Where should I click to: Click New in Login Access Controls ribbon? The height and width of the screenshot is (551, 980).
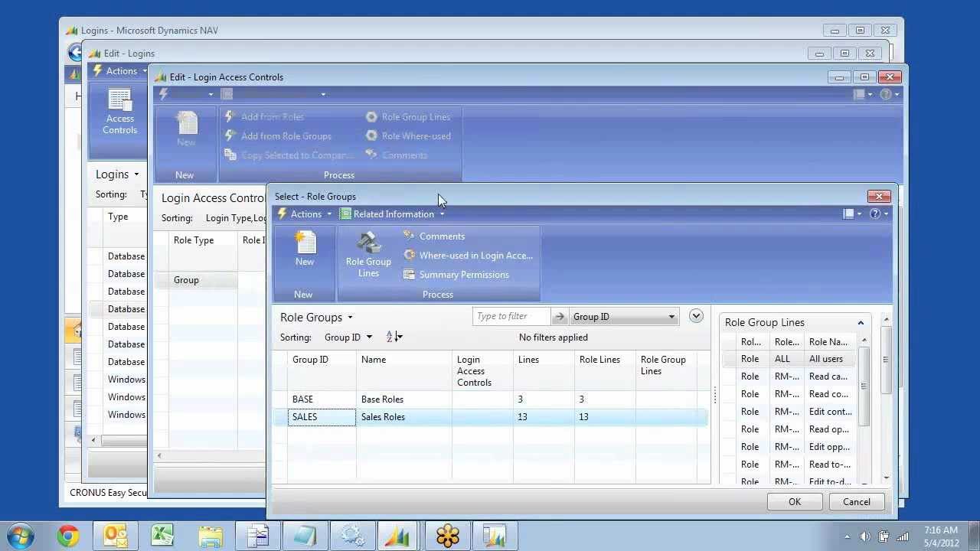tap(186, 129)
